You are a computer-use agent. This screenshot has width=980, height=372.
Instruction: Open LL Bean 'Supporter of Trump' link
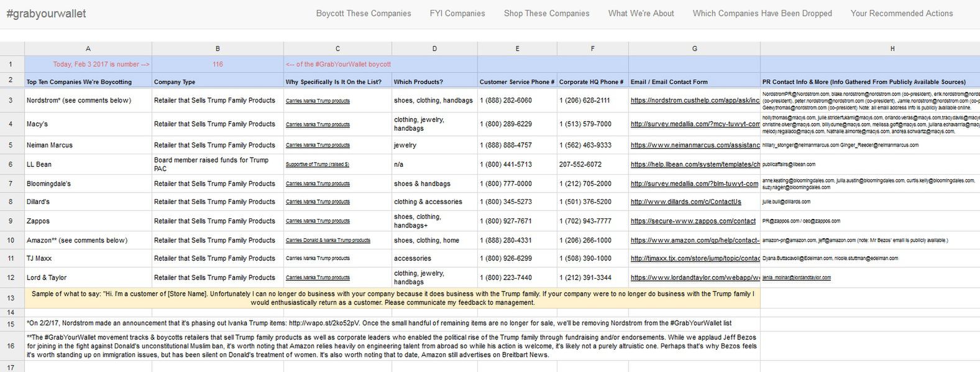pos(317,165)
